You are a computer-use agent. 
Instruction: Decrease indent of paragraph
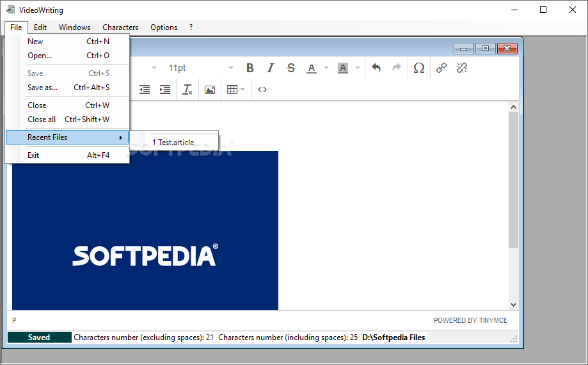click(145, 89)
